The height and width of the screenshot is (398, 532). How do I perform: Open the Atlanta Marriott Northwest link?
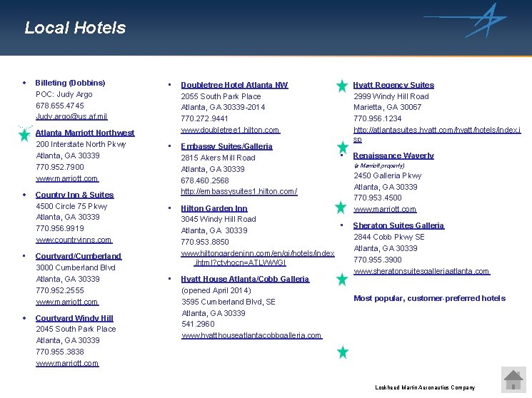pos(85,133)
